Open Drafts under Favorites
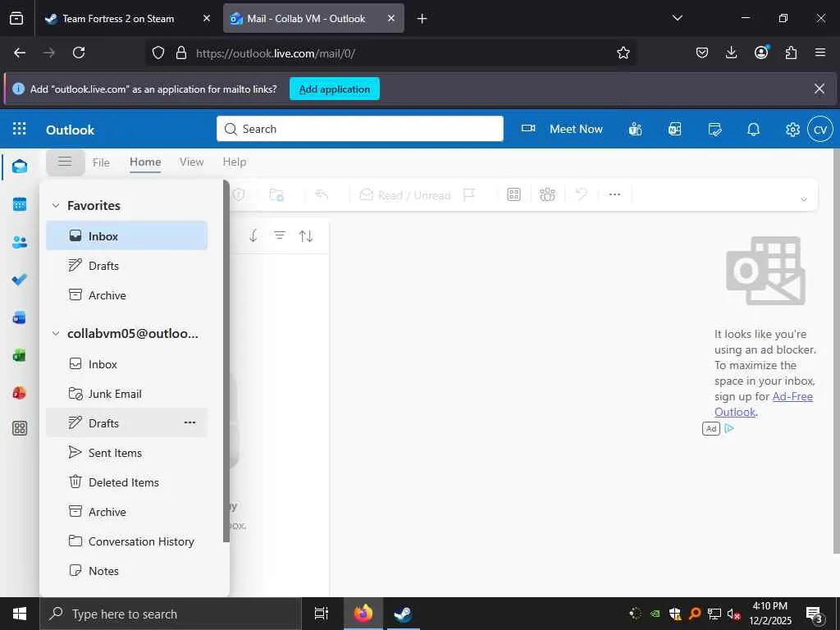This screenshot has width=840, height=630. [x=126, y=265]
